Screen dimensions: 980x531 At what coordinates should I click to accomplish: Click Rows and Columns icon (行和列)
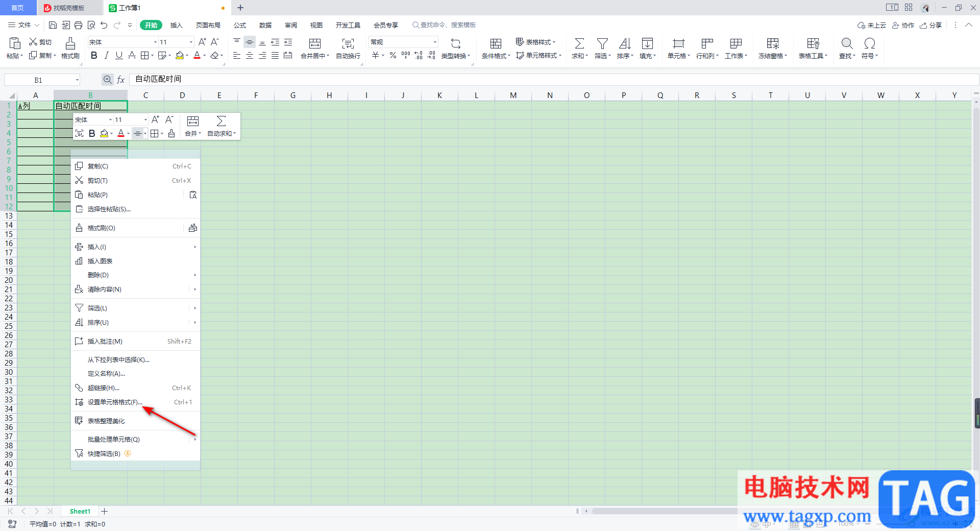[707, 43]
